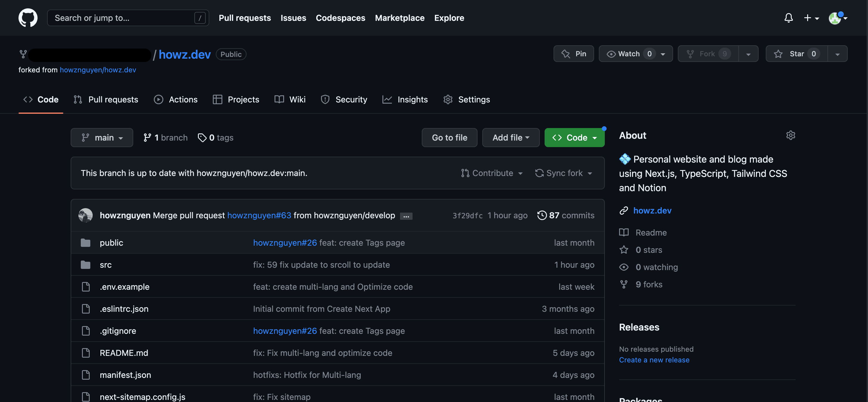This screenshot has height=402, width=868.
Task: Click the .env.example file icon
Action: [86, 286]
